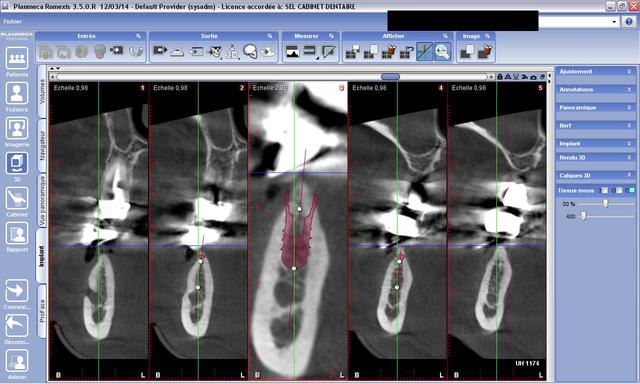This screenshot has height=384, width=640.
Task: Toggle the crosshair lines display button in Afficher
Action: (424, 51)
